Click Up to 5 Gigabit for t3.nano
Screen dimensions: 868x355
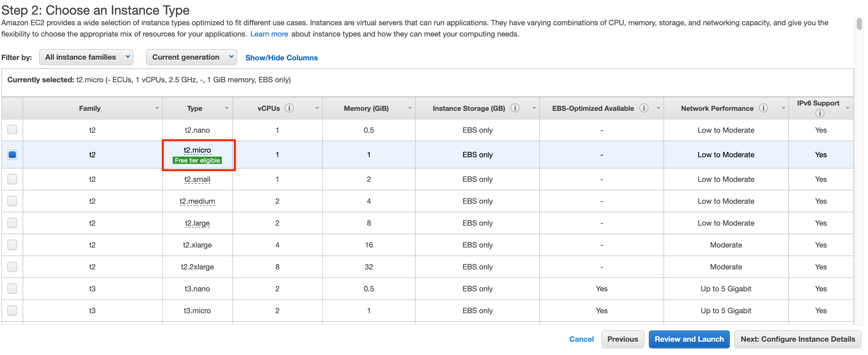click(726, 289)
